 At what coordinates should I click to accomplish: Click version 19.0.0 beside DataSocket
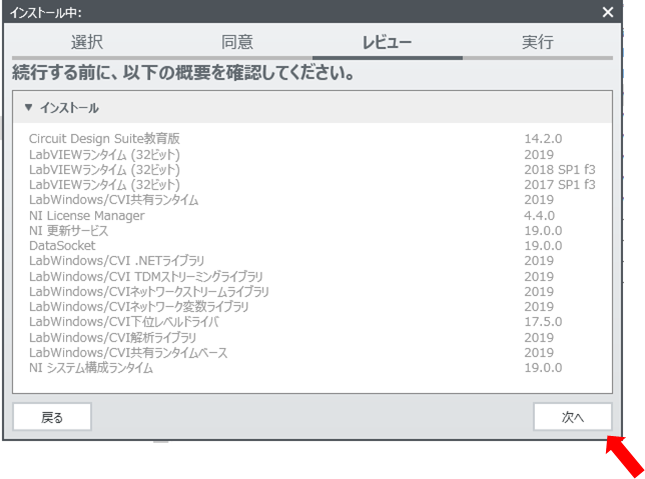[543, 246]
